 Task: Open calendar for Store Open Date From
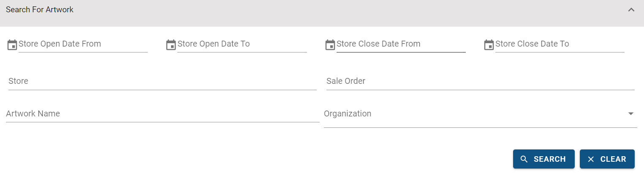pyautogui.click(x=12, y=45)
